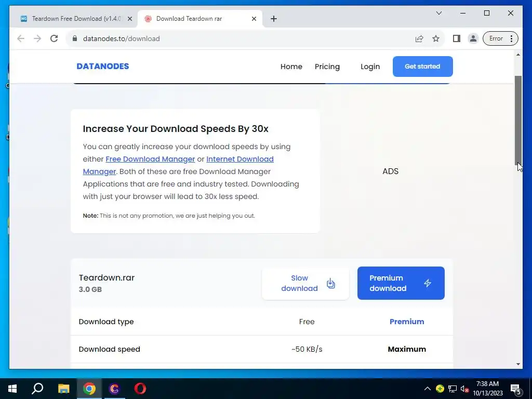Open the Login nav item
The width and height of the screenshot is (532, 399).
pyautogui.click(x=370, y=66)
